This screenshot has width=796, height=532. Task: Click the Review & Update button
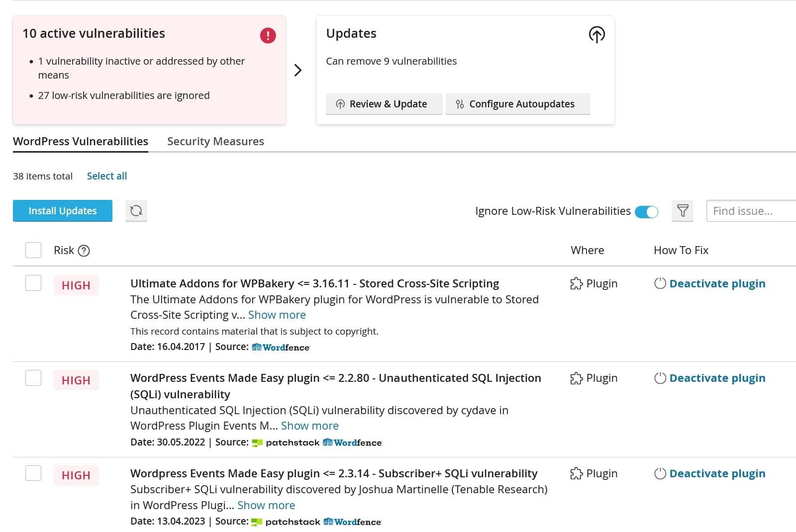pos(384,104)
